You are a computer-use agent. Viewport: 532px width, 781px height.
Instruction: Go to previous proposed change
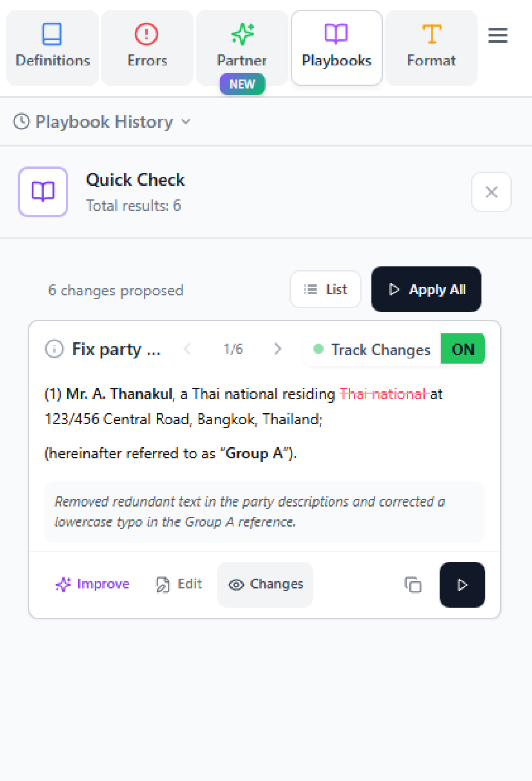pyautogui.click(x=187, y=349)
